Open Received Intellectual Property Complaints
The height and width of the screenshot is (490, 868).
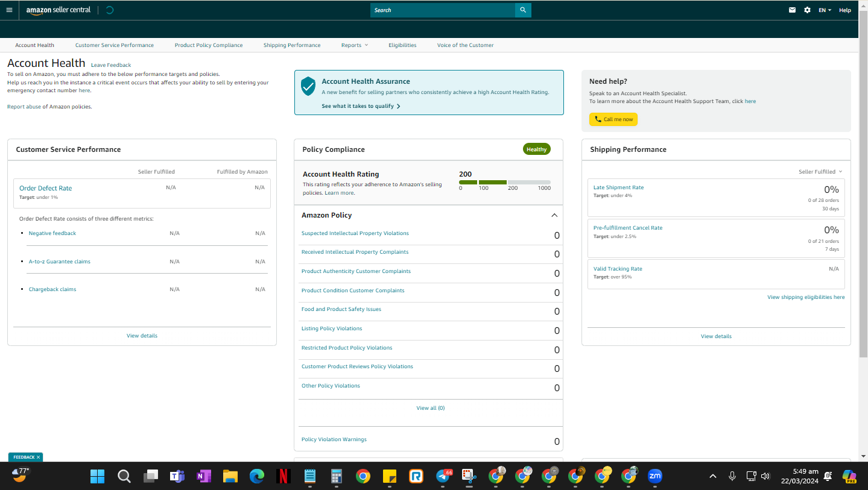[355, 252]
